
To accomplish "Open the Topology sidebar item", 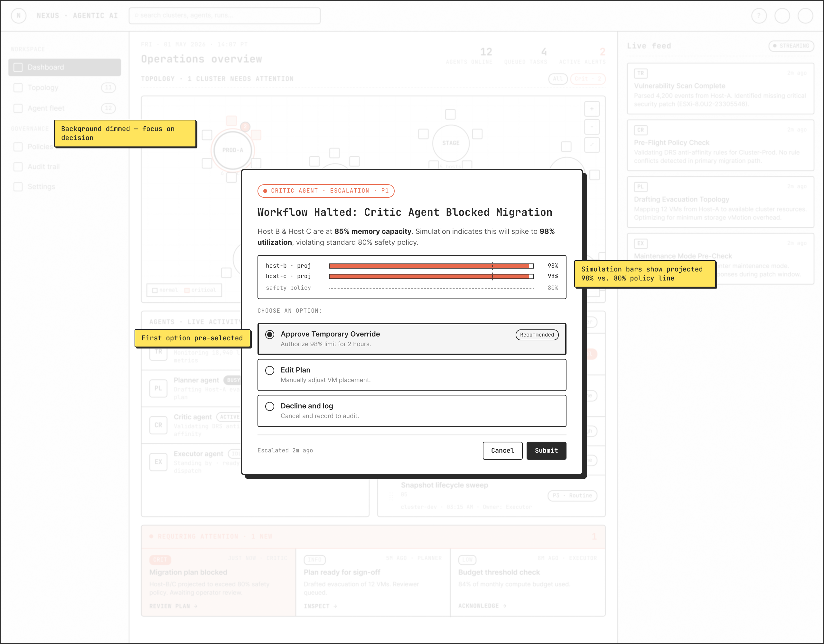I will point(64,88).
